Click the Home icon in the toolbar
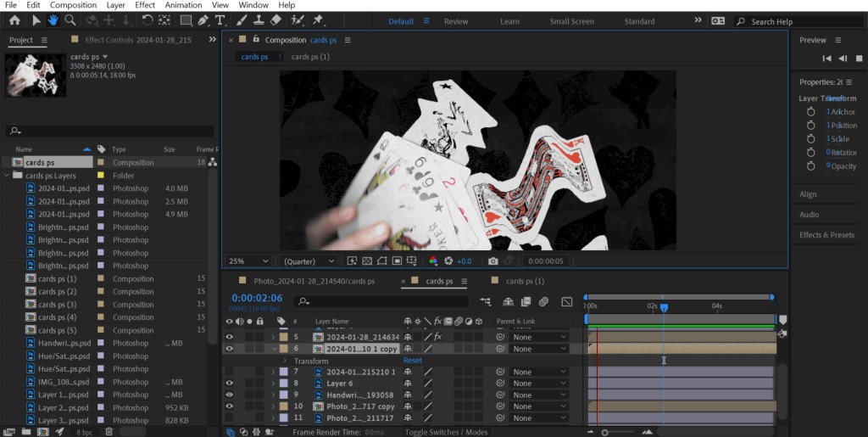868x437 pixels. pyautogui.click(x=14, y=20)
